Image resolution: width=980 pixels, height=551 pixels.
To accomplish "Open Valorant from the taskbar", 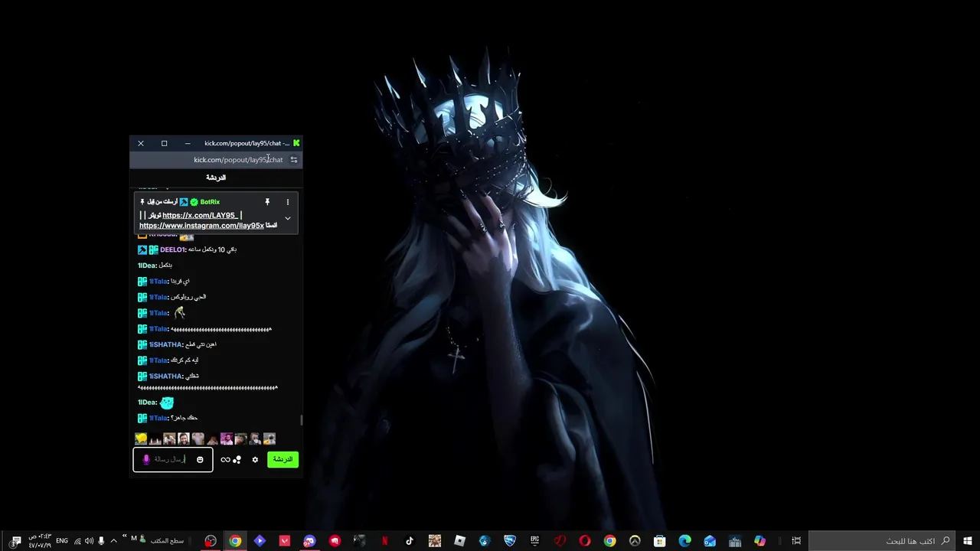I will (285, 540).
